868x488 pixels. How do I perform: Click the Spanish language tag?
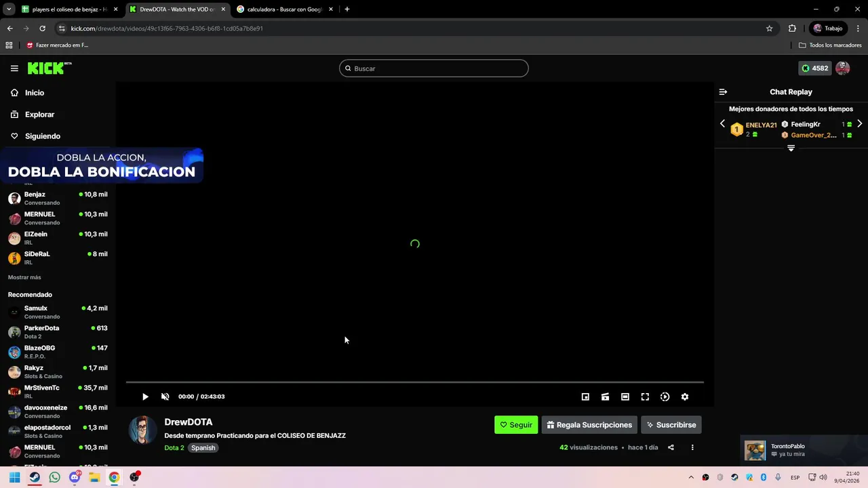(203, 448)
